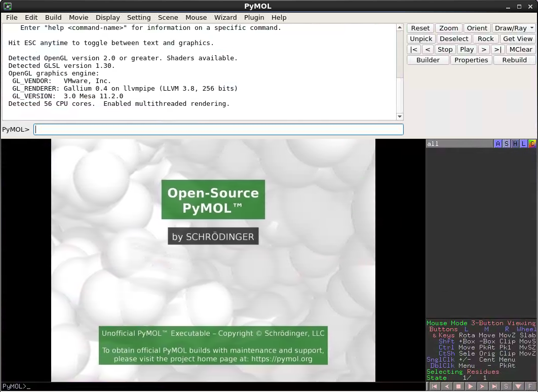Open the Draw/Ray dropdown arrow

pos(532,28)
